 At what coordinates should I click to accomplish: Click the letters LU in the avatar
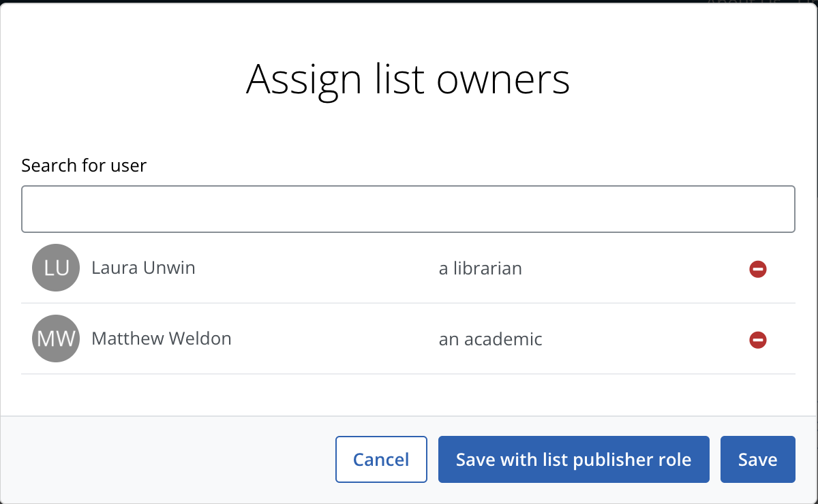(x=56, y=268)
